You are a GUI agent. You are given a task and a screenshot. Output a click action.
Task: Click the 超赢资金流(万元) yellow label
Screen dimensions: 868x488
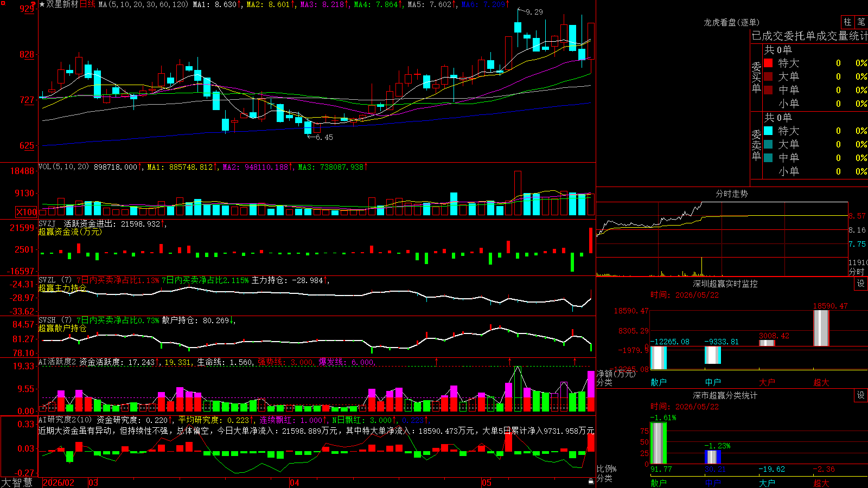pyautogui.click(x=70, y=232)
